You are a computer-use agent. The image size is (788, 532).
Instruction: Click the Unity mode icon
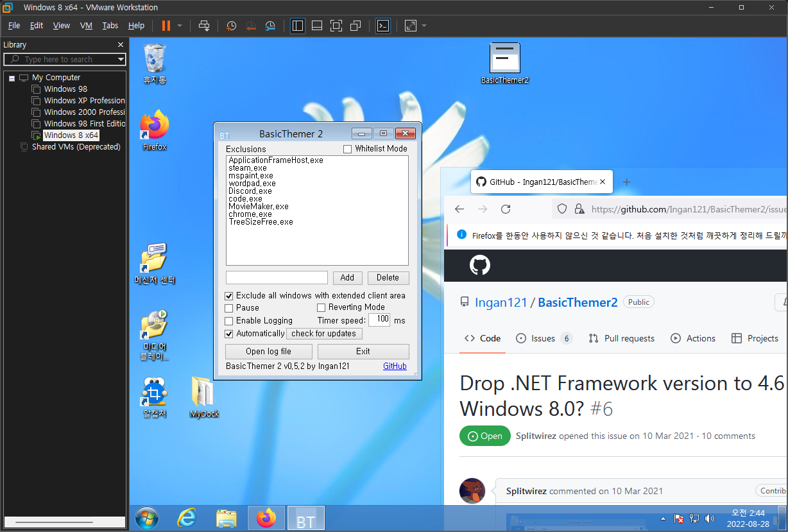pyautogui.click(x=355, y=26)
